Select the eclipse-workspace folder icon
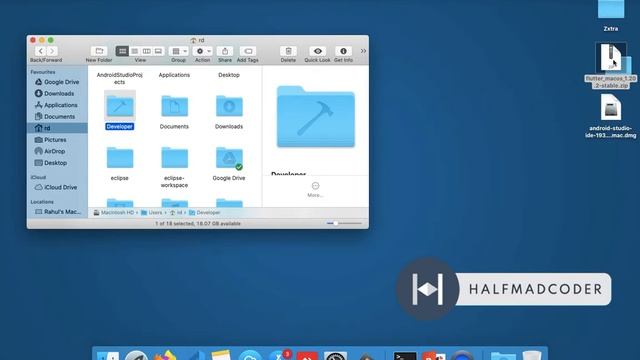 pos(174,158)
